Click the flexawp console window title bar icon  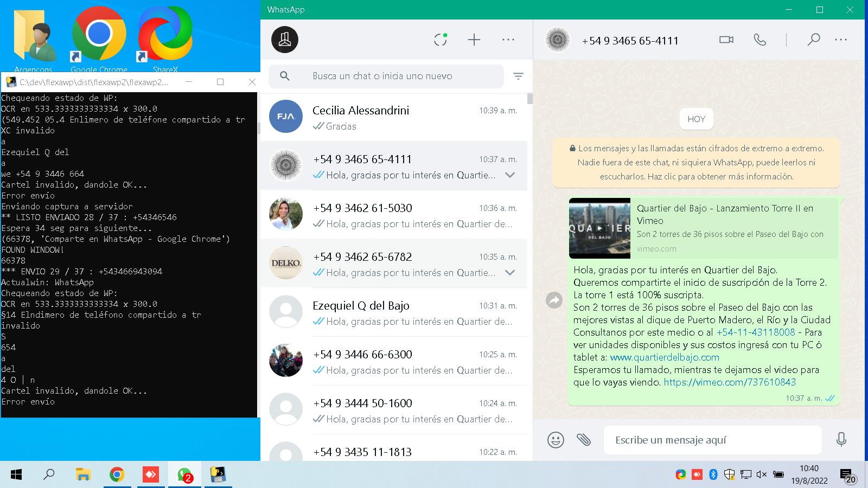click(11, 82)
